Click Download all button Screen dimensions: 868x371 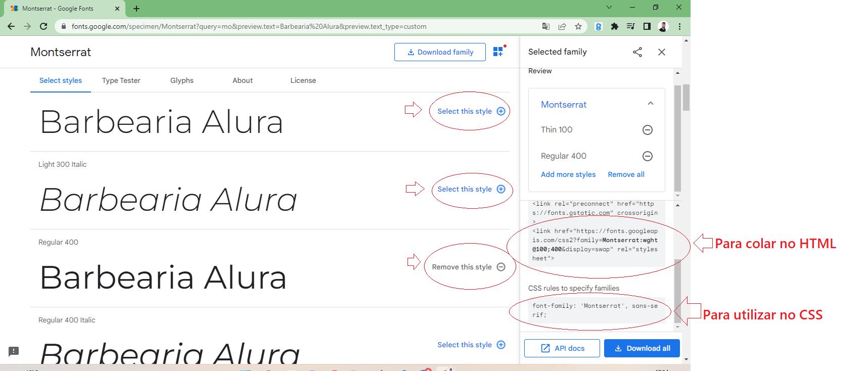642,348
